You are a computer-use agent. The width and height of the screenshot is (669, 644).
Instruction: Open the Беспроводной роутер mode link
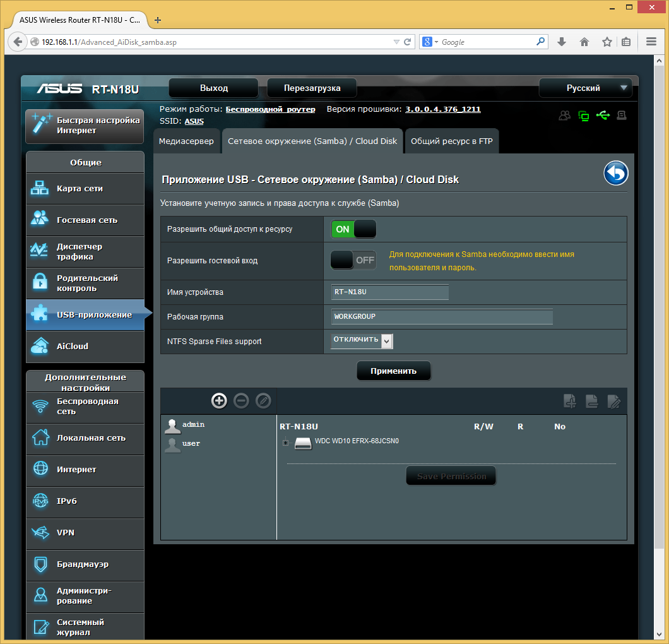point(271,109)
